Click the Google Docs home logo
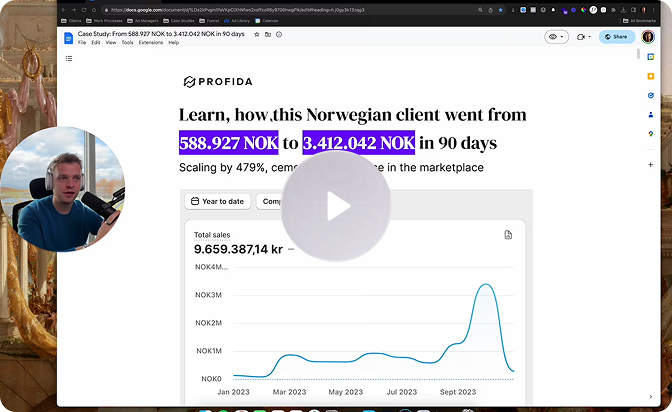This screenshot has height=412, width=672. [x=68, y=38]
